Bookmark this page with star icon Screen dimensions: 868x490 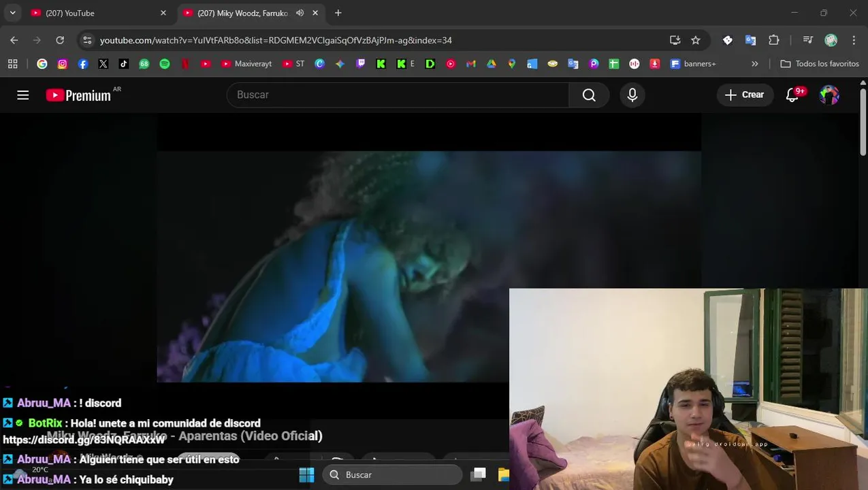(696, 40)
